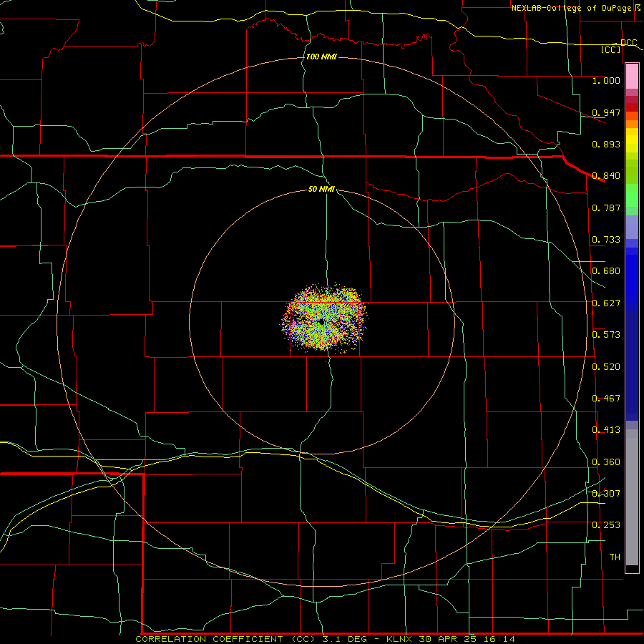Viewport: 644px width, 644px height.
Task: Click the red segment of the color bar
Action: tap(632, 107)
